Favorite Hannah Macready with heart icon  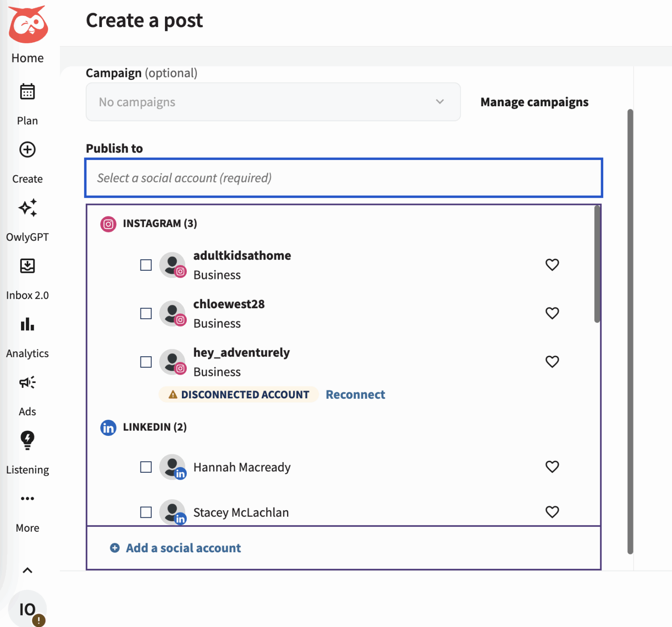point(552,467)
